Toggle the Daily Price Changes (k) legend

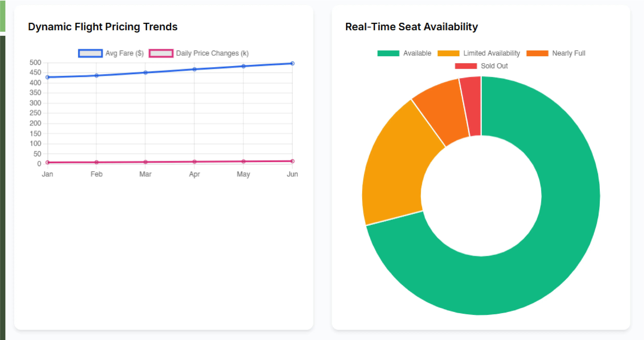coord(199,53)
